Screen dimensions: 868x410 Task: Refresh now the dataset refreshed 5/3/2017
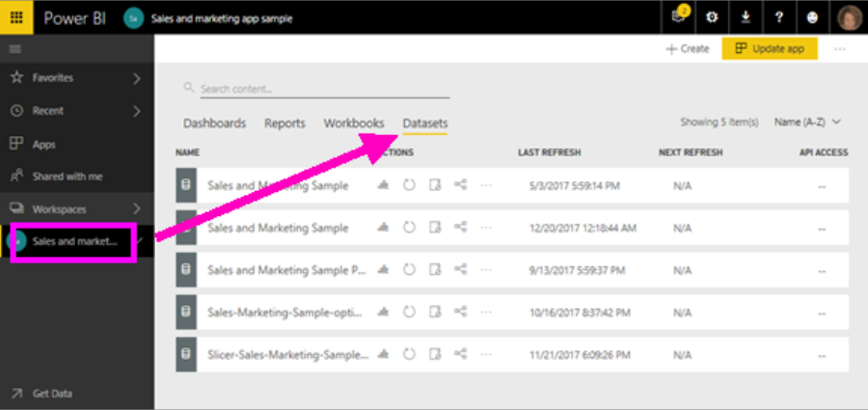tap(409, 185)
